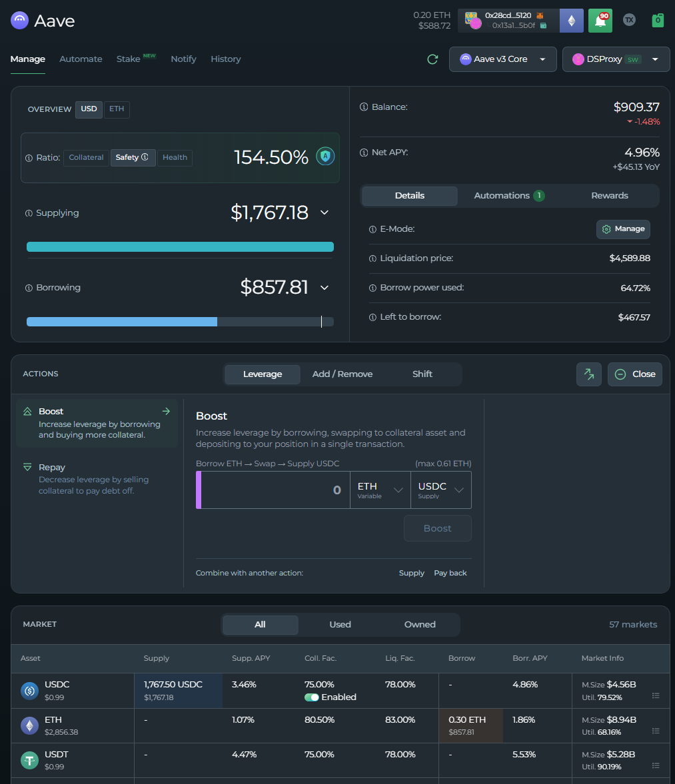Click the Ethereum network icon in header
The width and height of the screenshot is (675, 784).
pos(571,21)
